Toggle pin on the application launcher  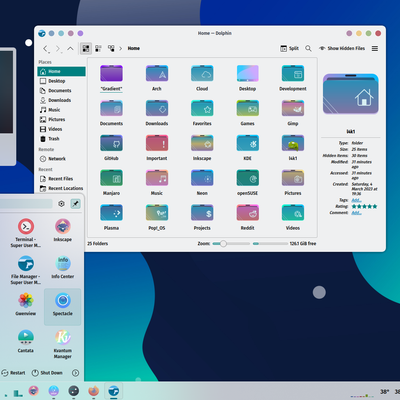tap(76, 204)
